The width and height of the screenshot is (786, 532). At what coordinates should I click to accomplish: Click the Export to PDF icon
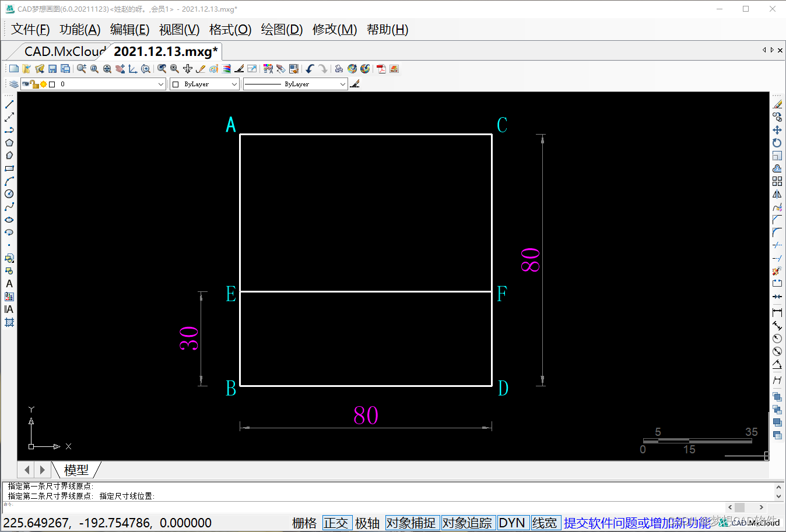coord(381,69)
